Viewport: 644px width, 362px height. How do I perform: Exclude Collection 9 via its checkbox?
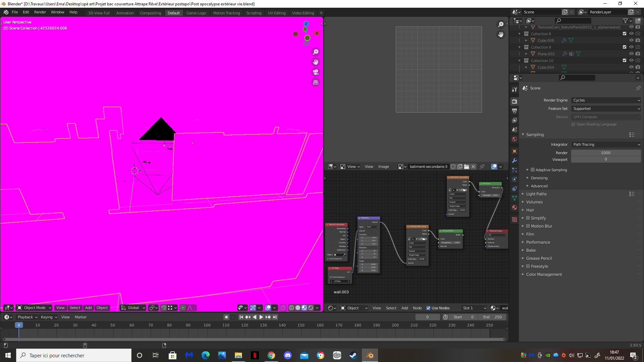(x=625, y=47)
